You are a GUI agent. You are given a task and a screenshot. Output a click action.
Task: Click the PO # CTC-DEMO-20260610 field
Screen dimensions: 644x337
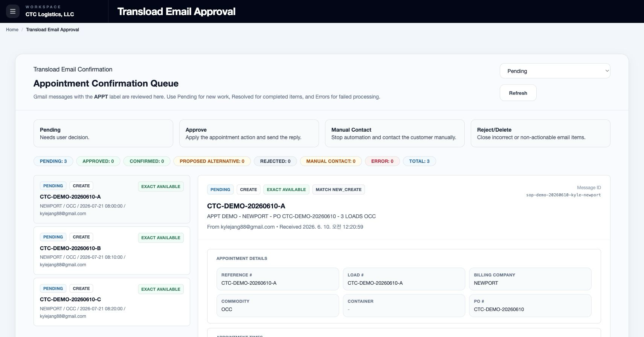point(530,305)
